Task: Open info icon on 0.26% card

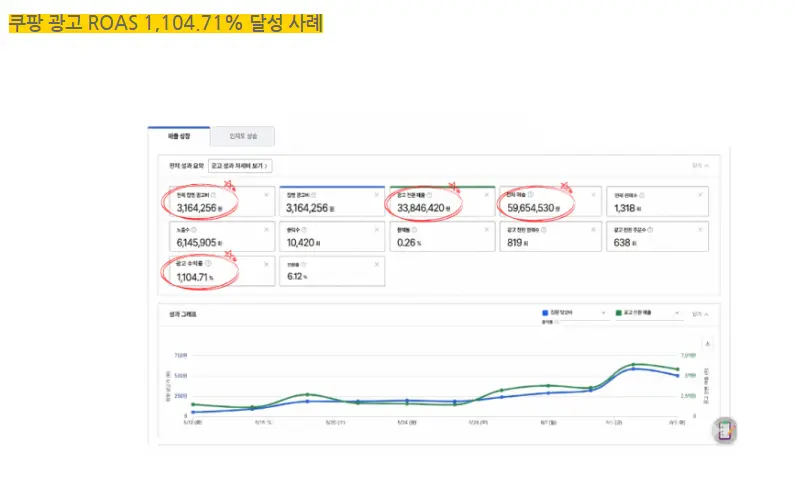Action: coord(414,230)
